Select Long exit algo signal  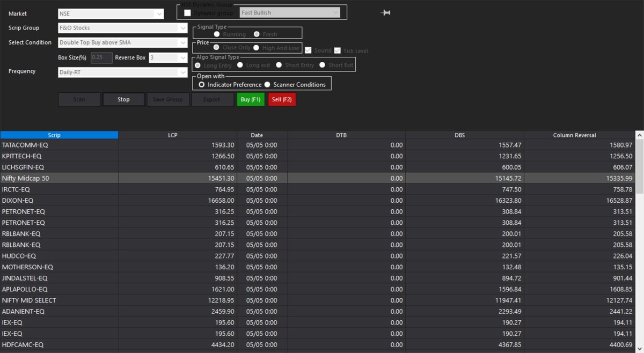pos(239,65)
